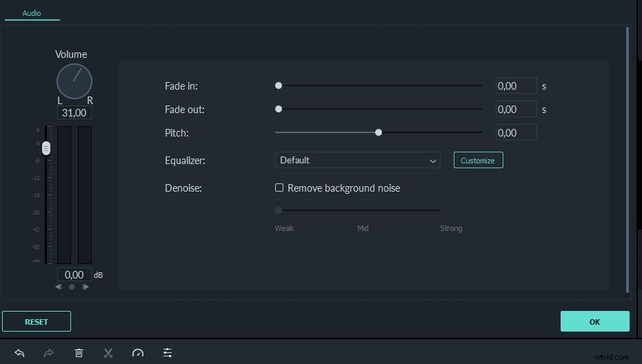
Task: Click the Pitch value field
Action: (516, 132)
